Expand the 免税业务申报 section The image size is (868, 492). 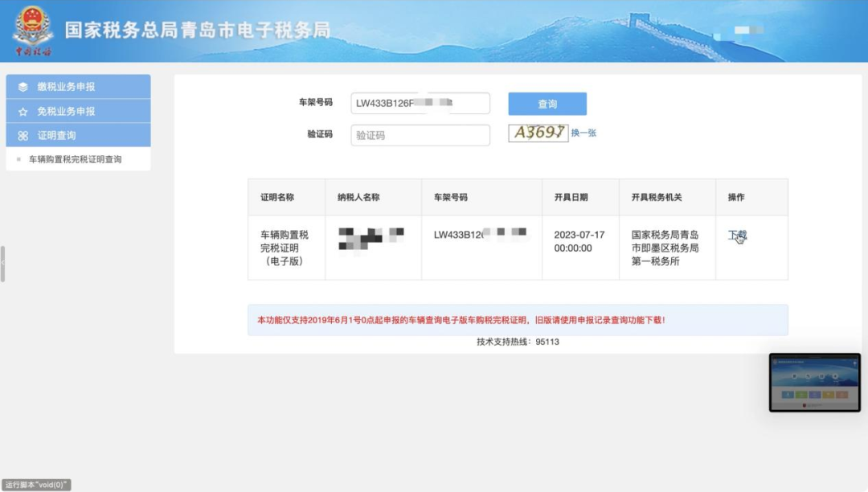click(x=78, y=111)
